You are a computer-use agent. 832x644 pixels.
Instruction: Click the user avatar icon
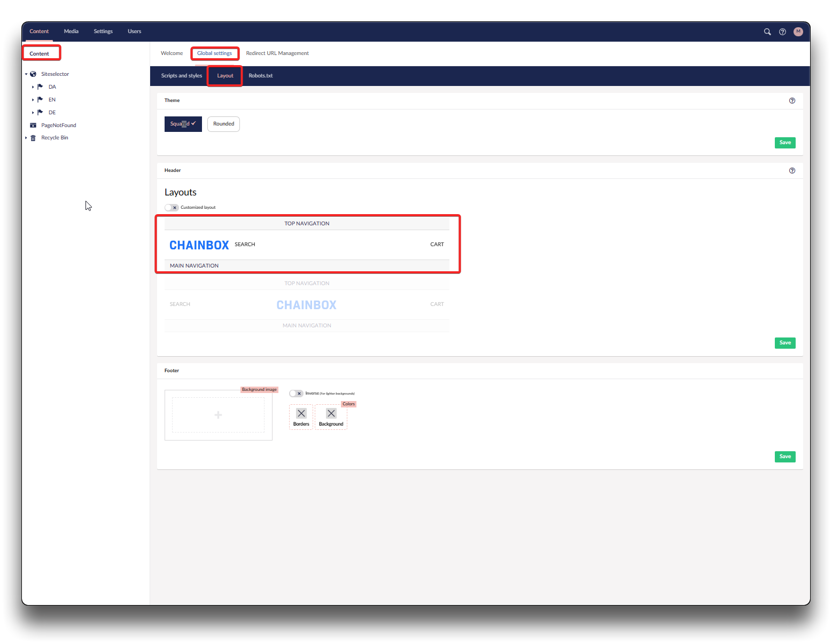pyautogui.click(x=798, y=32)
